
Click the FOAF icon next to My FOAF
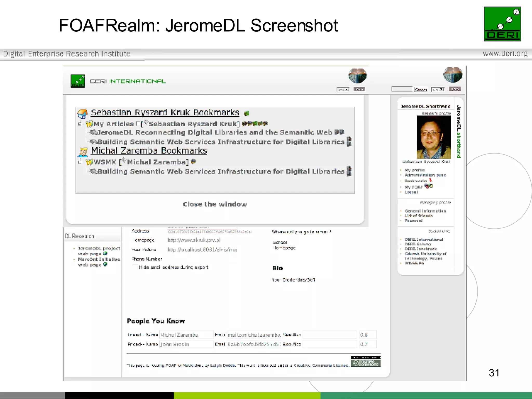click(x=429, y=186)
